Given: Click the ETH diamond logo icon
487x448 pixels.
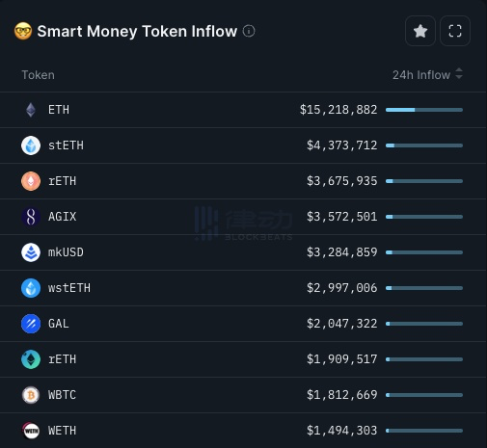Looking at the screenshot, I should (31, 110).
